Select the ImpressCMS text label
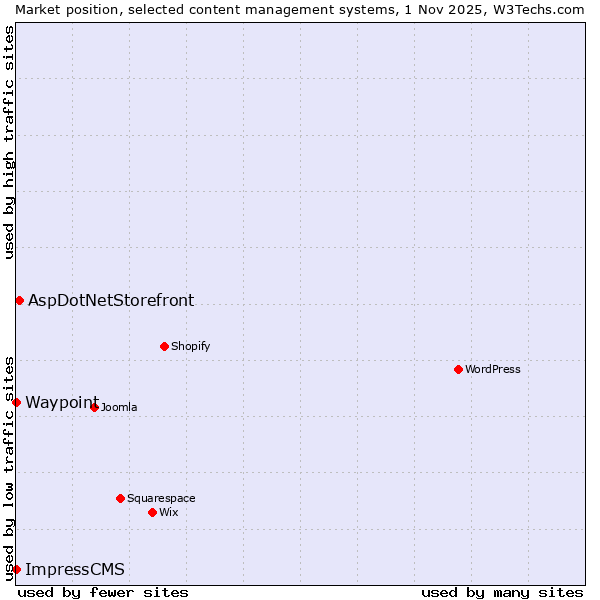This screenshot has width=600, height=600. point(75,570)
